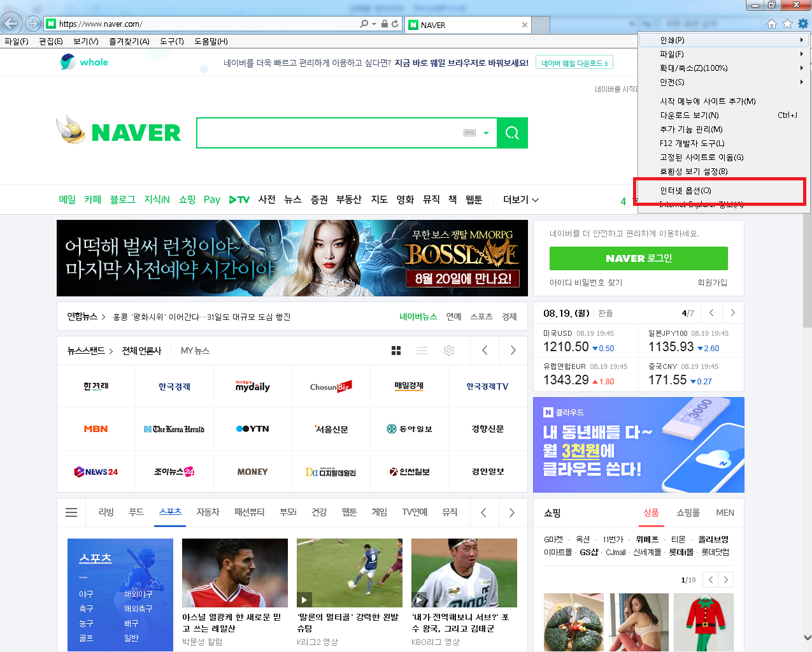
Task: Open the BOSSLAVE game banner ad
Action: (292, 258)
